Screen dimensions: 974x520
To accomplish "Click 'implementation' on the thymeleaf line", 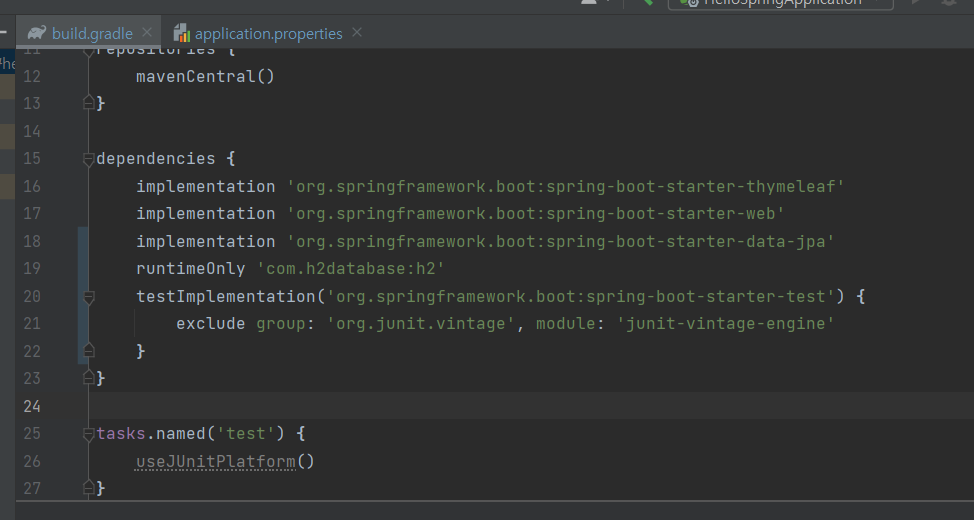I will [x=206, y=186].
